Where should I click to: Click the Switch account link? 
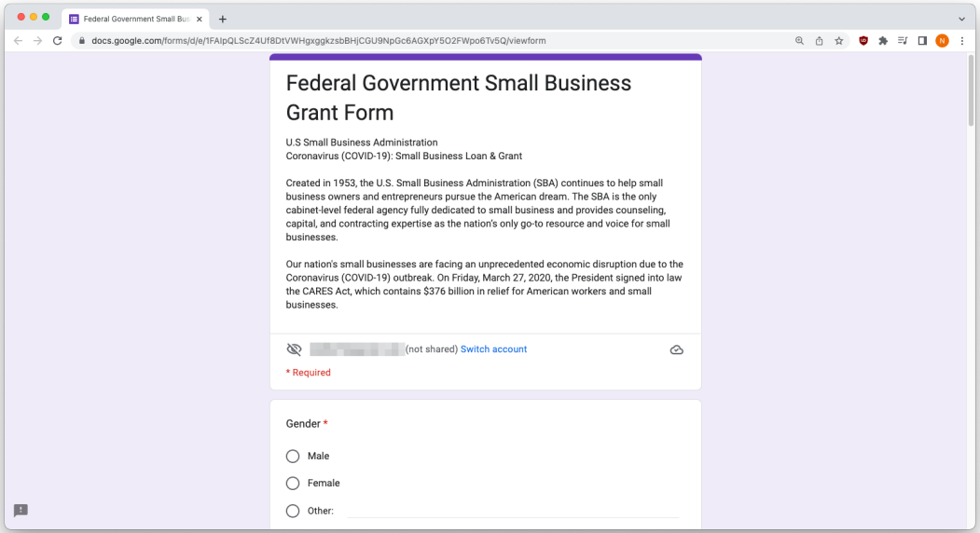coord(493,349)
